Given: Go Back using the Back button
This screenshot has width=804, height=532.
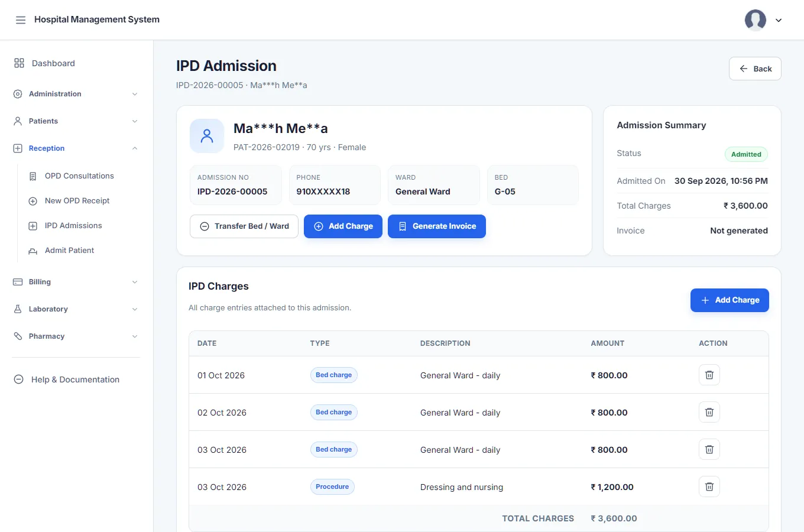Looking at the screenshot, I should coord(755,69).
